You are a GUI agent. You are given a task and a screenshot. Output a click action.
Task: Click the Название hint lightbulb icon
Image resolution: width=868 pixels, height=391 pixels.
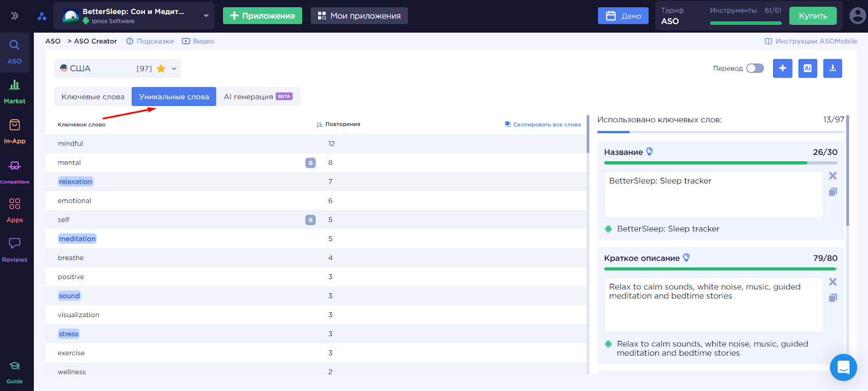tap(649, 152)
